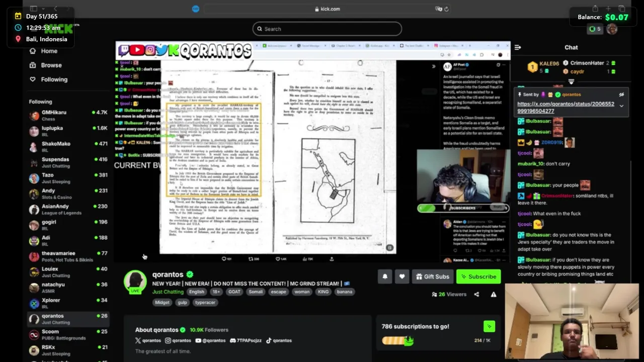Screen dimensions: 644x362
Task: Click the Browse icon in the sidebar
Action: click(33, 65)
